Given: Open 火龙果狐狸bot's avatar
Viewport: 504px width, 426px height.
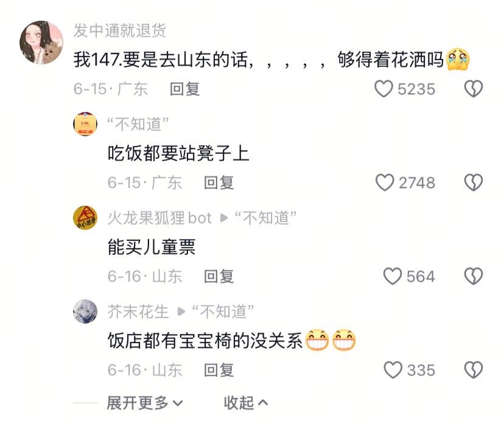Looking at the screenshot, I should pyautogui.click(x=85, y=217).
